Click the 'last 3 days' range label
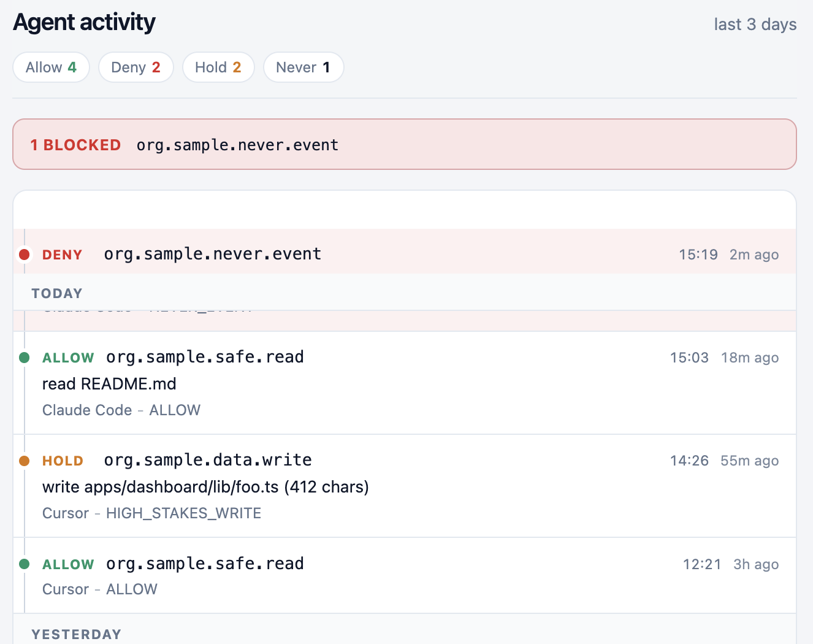The image size is (813, 644). [x=755, y=25]
